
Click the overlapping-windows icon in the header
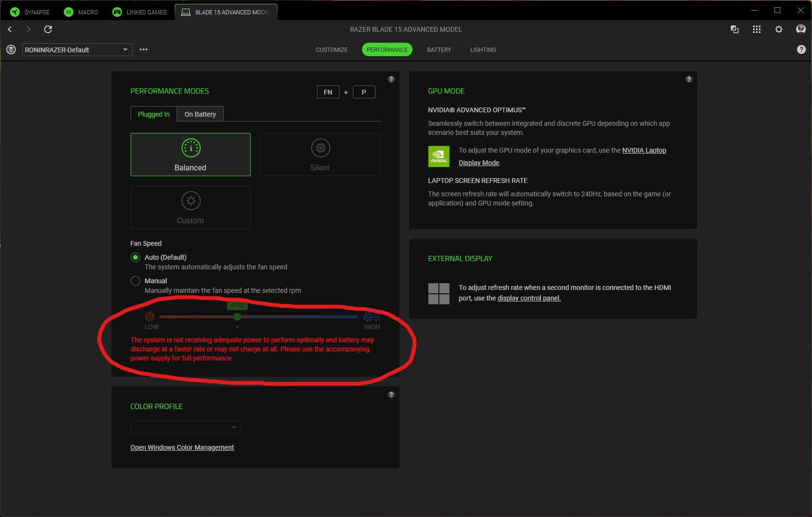point(735,29)
